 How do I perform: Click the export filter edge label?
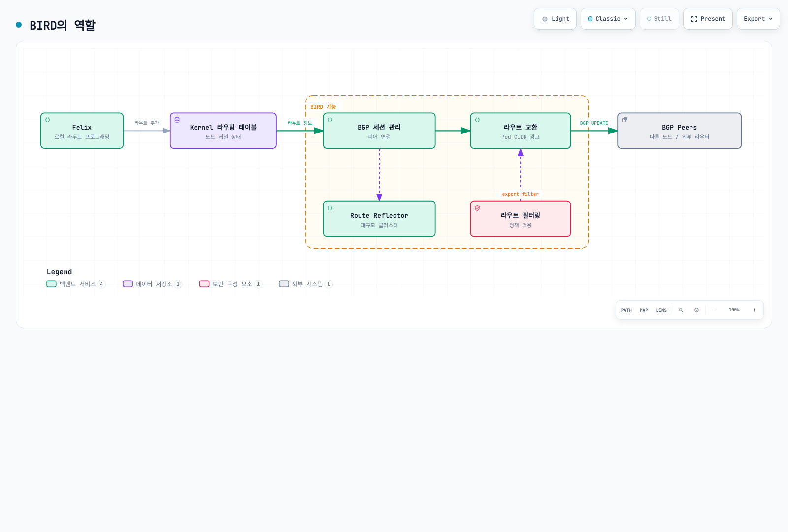pyautogui.click(x=521, y=194)
